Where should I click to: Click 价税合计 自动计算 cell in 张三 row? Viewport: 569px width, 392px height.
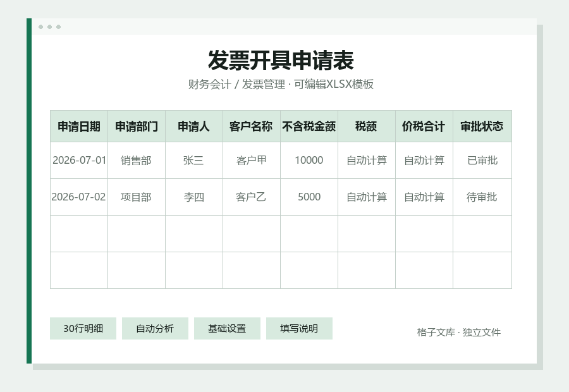coord(424,161)
